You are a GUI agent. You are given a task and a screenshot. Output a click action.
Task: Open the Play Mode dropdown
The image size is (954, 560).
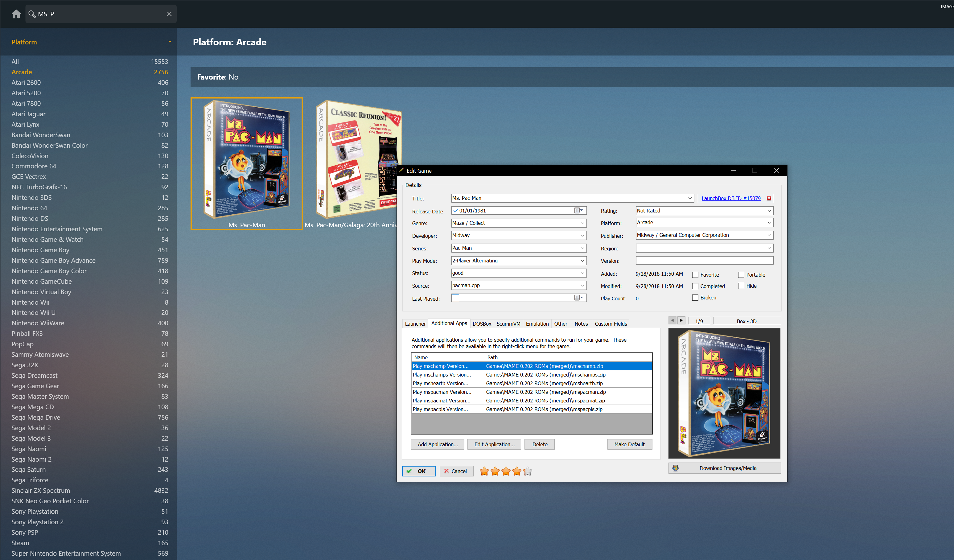point(582,261)
